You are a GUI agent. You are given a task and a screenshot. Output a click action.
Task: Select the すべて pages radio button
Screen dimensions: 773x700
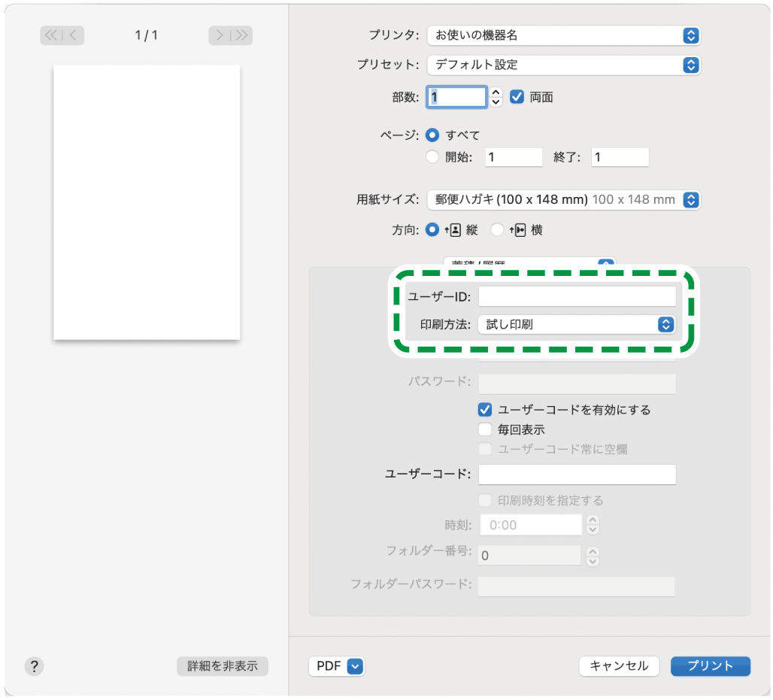tap(432, 135)
